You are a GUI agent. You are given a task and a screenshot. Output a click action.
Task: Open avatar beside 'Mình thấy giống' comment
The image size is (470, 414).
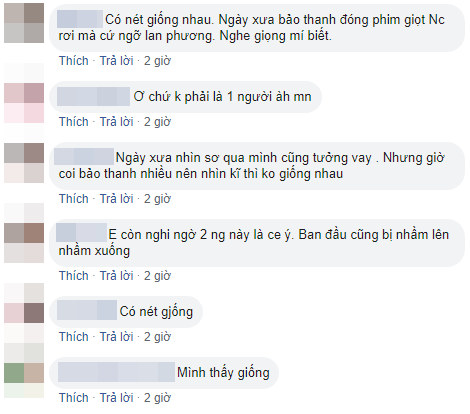coord(24,373)
